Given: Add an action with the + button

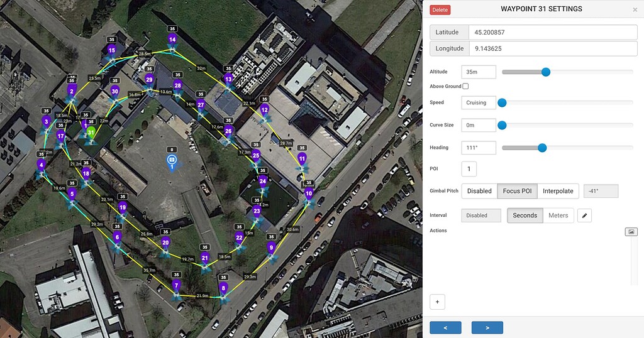Looking at the screenshot, I should coord(438,302).
